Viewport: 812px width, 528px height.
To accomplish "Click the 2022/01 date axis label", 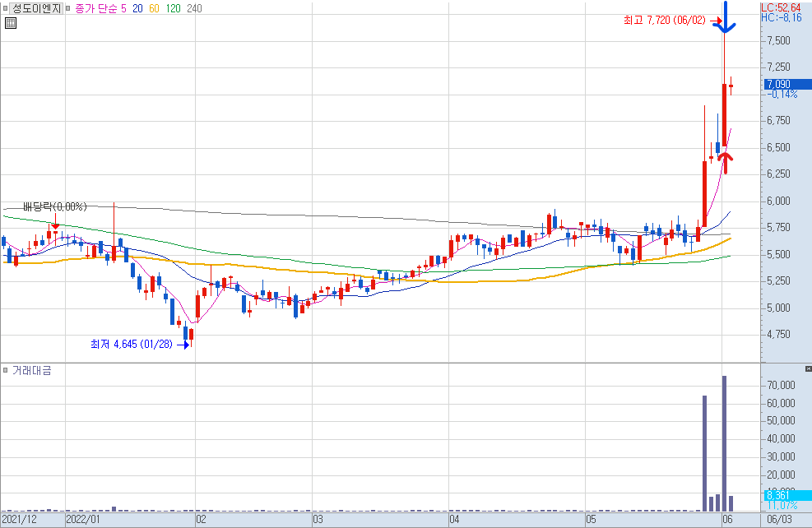I will click(x=83, y=519).
